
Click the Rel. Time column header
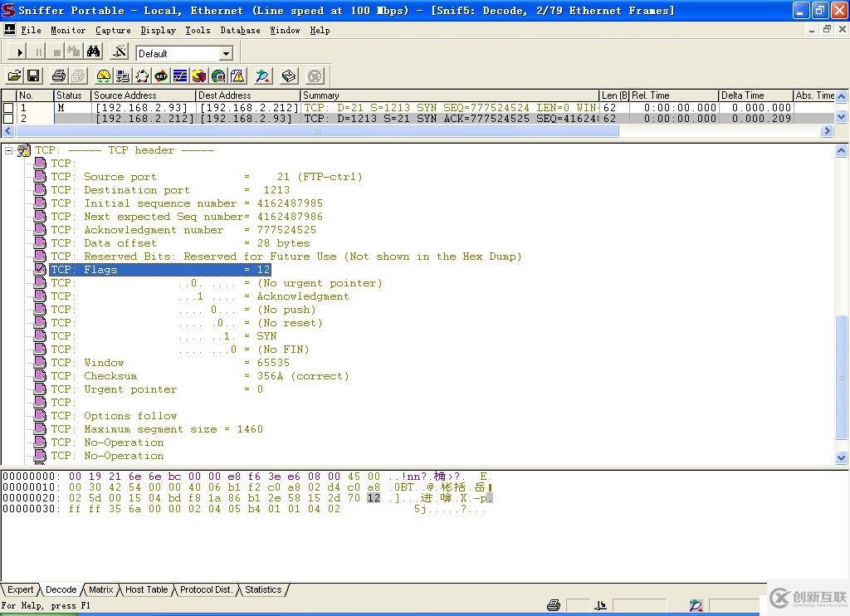(x=674, y=95)
